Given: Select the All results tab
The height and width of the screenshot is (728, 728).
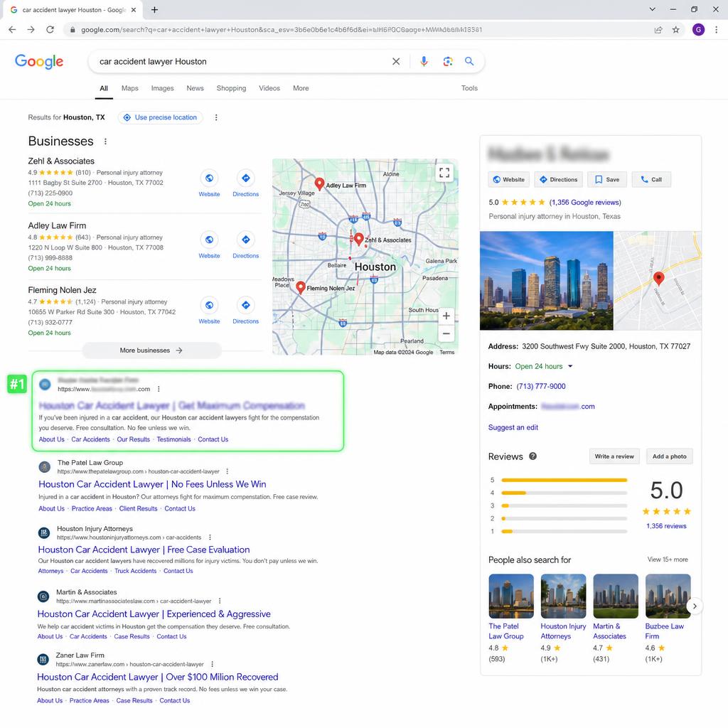Looking at the screenshot, I should point(104,88).
